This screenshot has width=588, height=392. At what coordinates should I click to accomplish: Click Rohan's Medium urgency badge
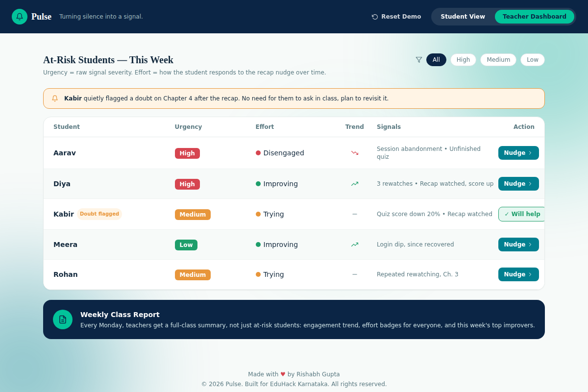pos(193,275)
